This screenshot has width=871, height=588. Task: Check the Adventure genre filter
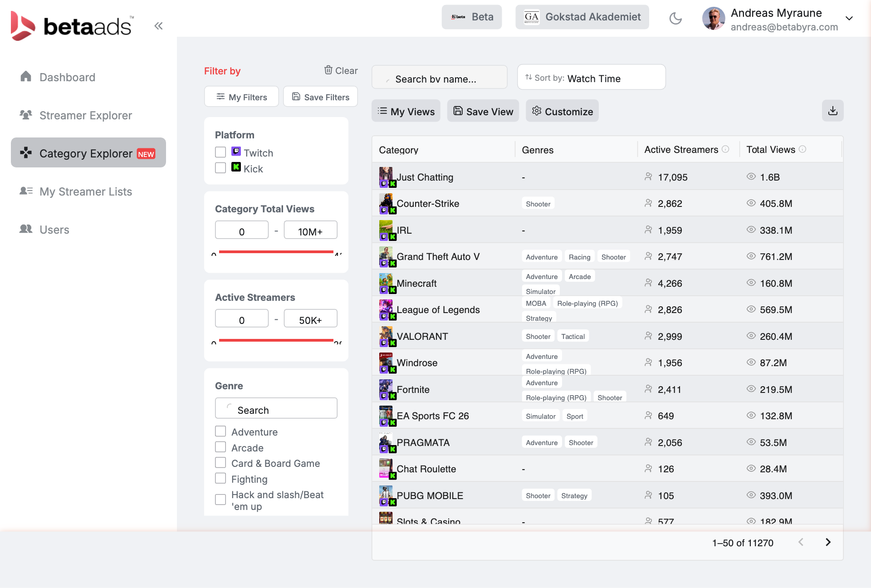(220, 431)
